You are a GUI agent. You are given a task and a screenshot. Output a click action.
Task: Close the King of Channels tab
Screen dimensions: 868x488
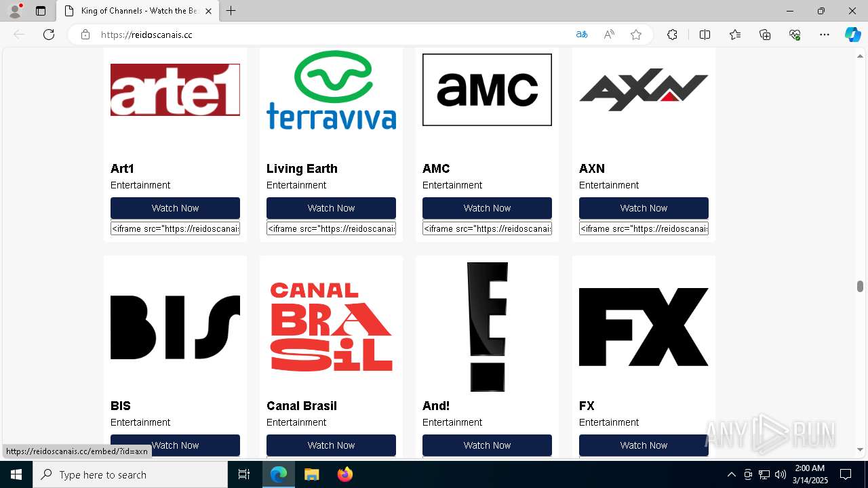(208, 11)
